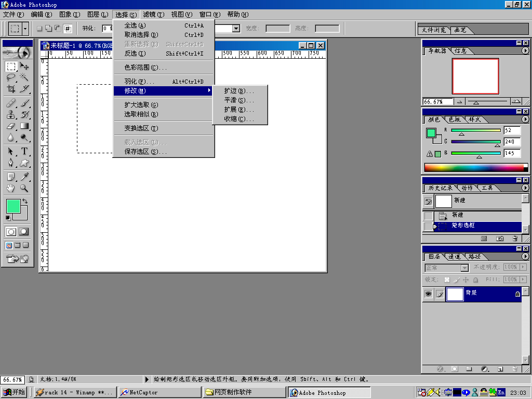This screenshot has width=532, height=399.
Task: Click Navigator zoom out button
Action: click(x=459, y=101)
